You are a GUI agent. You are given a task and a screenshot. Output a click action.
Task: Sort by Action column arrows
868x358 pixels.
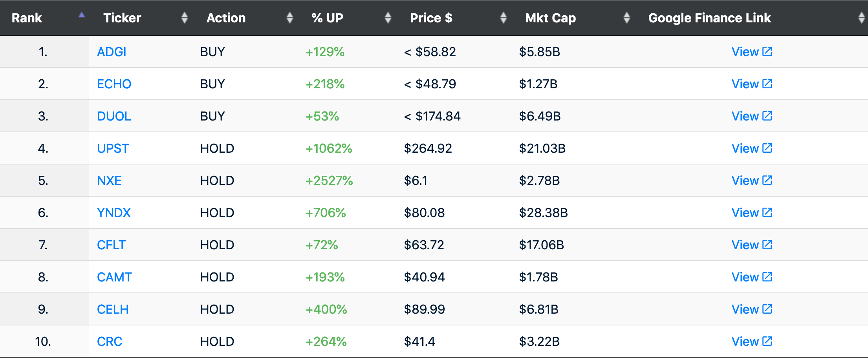(290, 18)
